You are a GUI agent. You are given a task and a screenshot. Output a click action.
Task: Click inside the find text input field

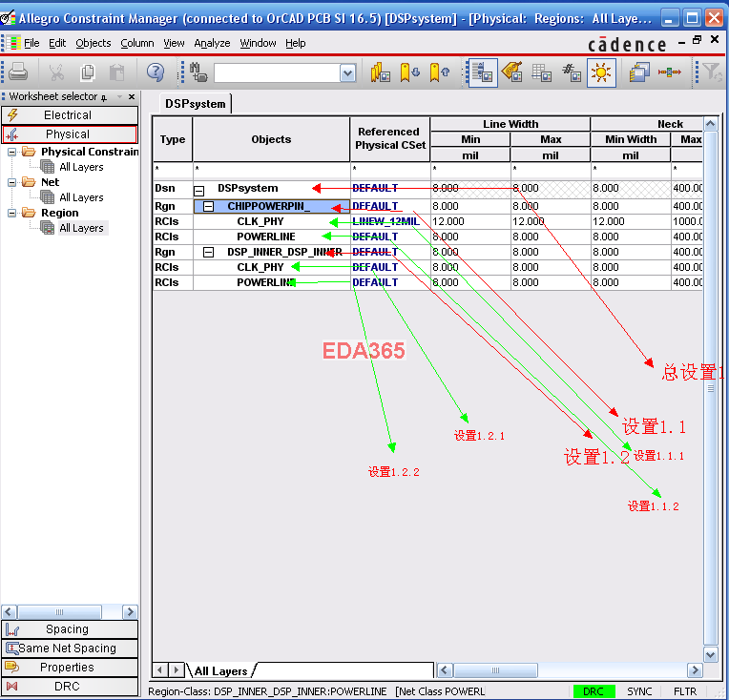(277, 73)
